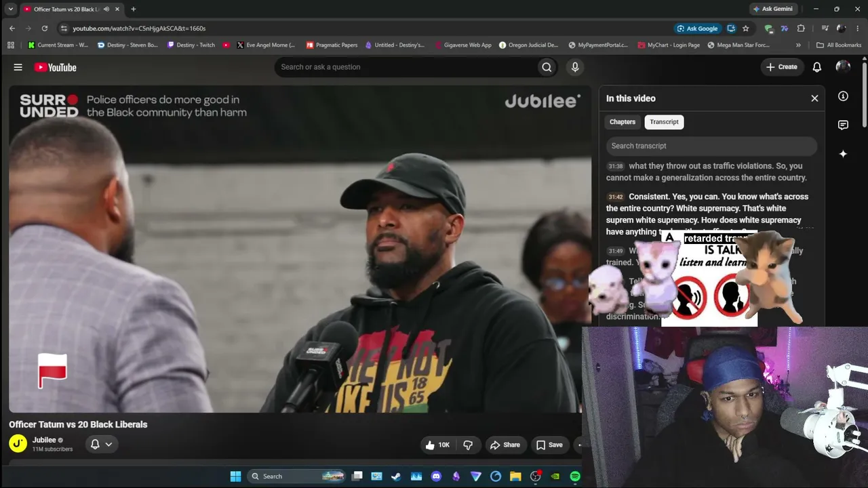The width and height of the screenshot is (868, 488).
Task: Click the Ask Gemini button
Action: tap(772, 9)
